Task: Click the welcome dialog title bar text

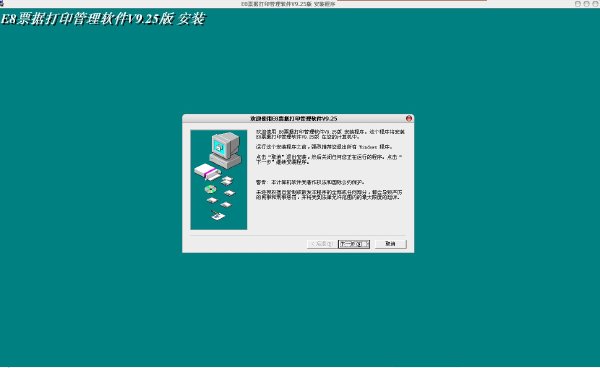Action: (293, 119)
